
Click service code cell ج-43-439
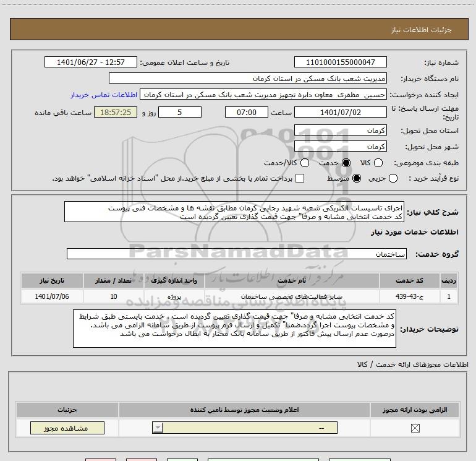[x=409, y=296]
